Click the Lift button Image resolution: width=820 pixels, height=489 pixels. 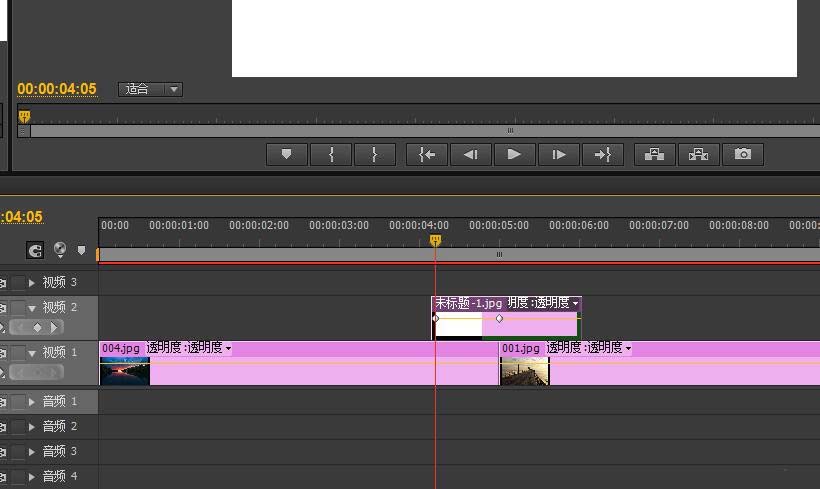[655, 154]
